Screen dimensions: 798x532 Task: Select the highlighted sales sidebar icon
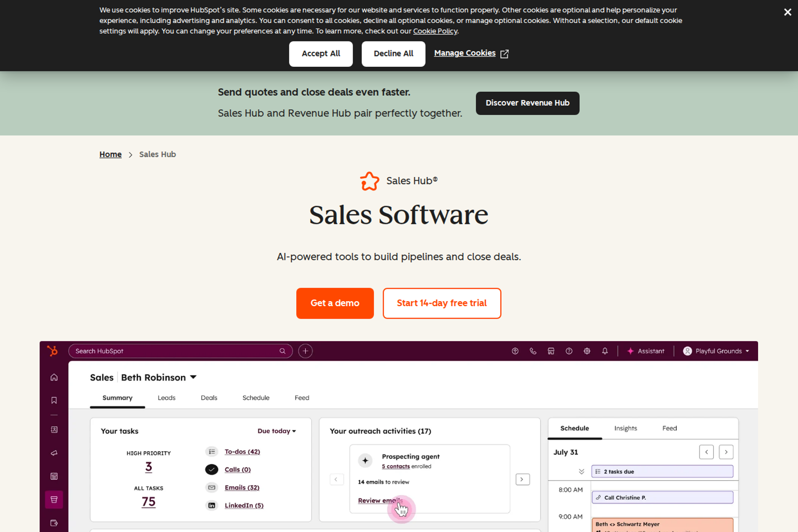pyautogui.click(x=54, y=500)
